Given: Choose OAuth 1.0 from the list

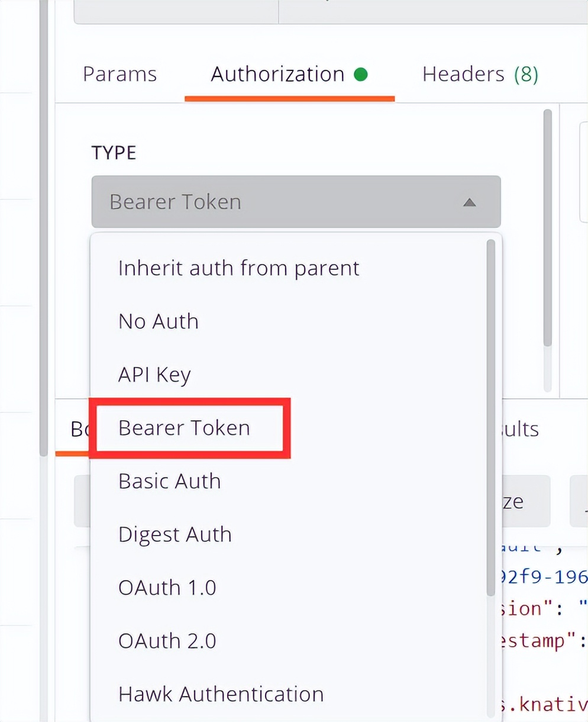Looking at the screenshot, I should 167,588.
